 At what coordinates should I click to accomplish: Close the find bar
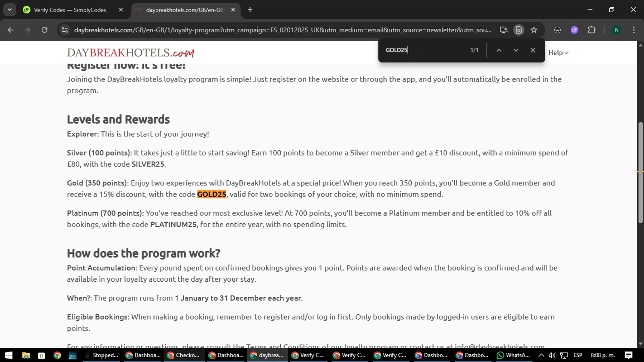coord(533,50)
